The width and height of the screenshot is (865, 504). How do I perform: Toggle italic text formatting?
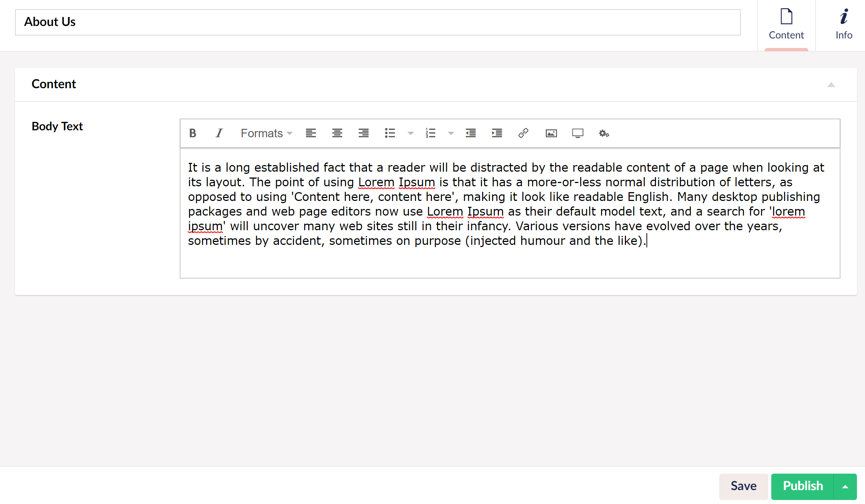click(x=219, y=133)
